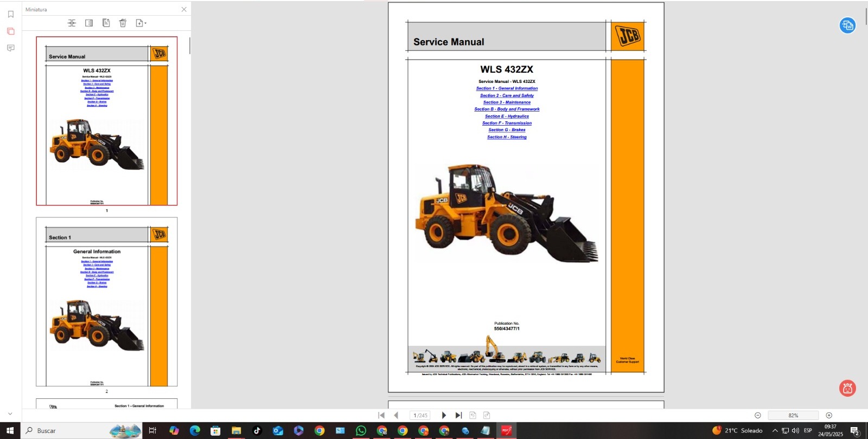The height and width of the screenshot is (439, 868).
Task: Click the volume tray icon
Action: [795, 430]
